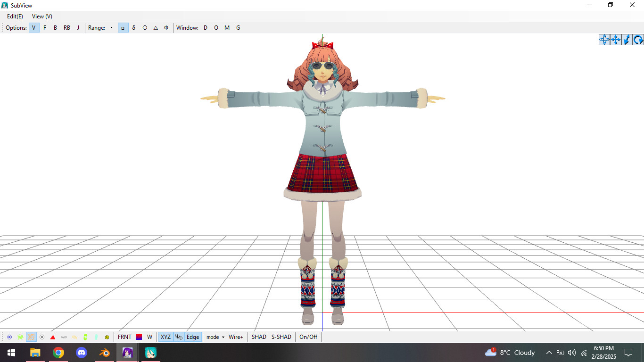Select the dot point range mode
The image size is (644, 362).
click(112, 28)
